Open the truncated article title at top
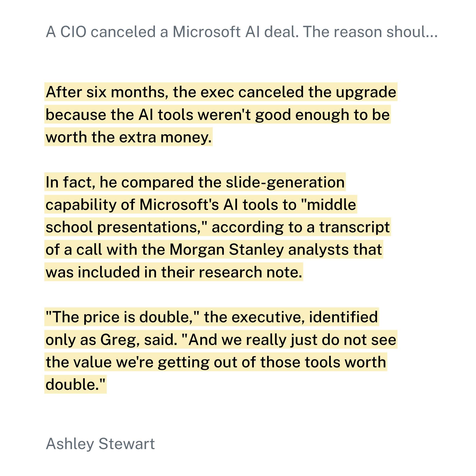Image resolution: width=476 pixels, height=476 pixels. [x=242, y=32]
